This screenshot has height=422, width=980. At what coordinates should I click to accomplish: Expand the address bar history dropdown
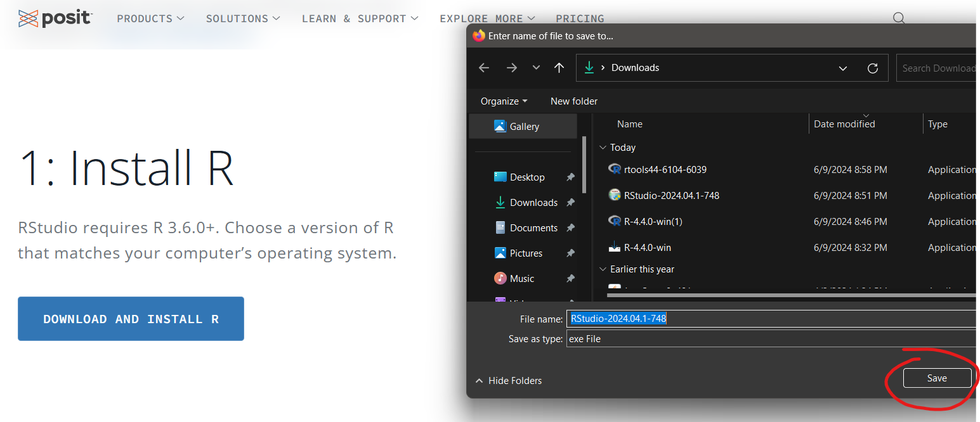843,68
